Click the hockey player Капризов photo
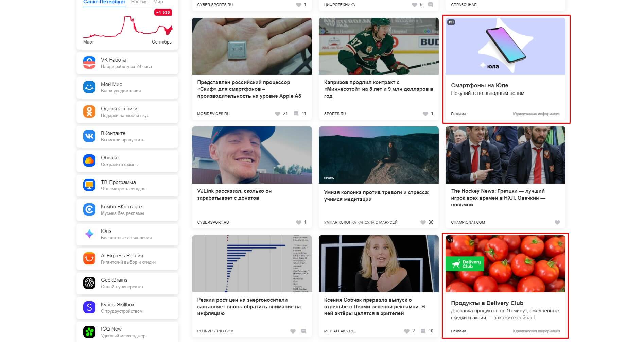This screenshot has width=644, height=342. click(x=379, y=46)
